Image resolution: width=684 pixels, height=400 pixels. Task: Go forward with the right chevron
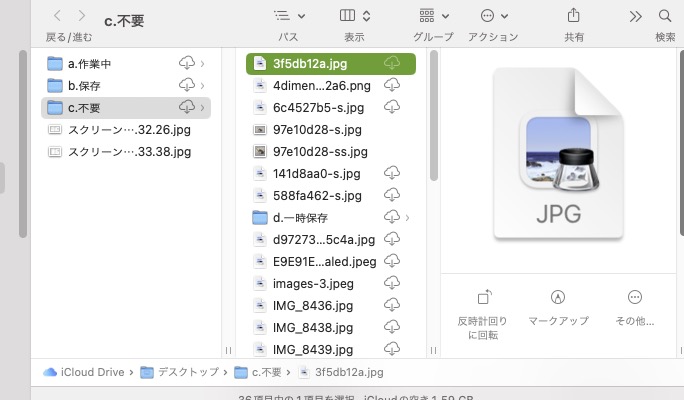(x=82, y=16)
